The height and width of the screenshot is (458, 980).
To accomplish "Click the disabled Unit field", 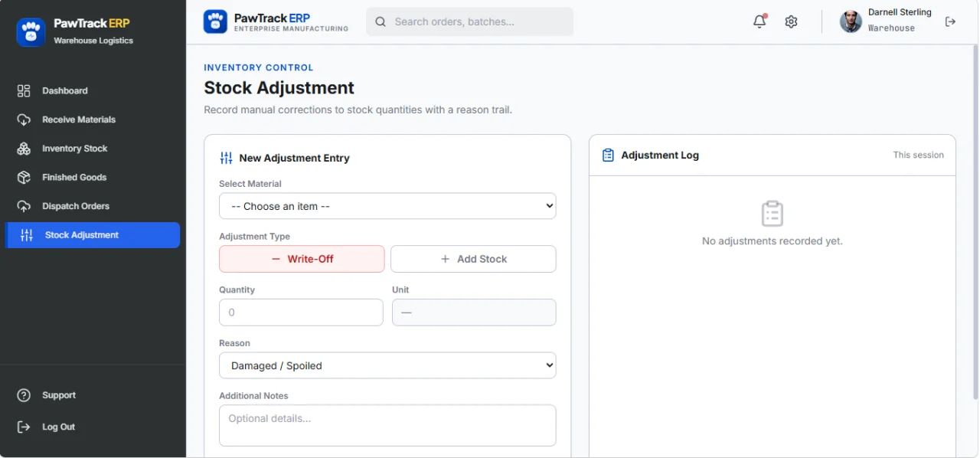I will (x=474, y=312).
